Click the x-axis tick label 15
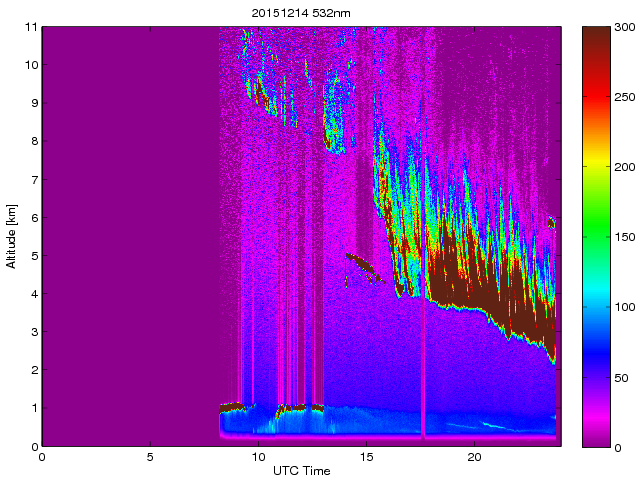The height and width of the screenshot is (480, 640). (x=367, y=457)
